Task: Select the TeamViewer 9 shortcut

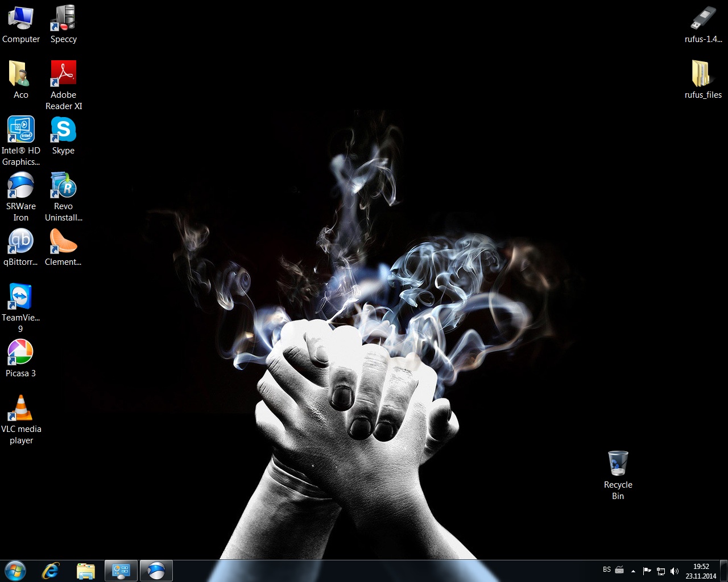Action: coord(21,309)
